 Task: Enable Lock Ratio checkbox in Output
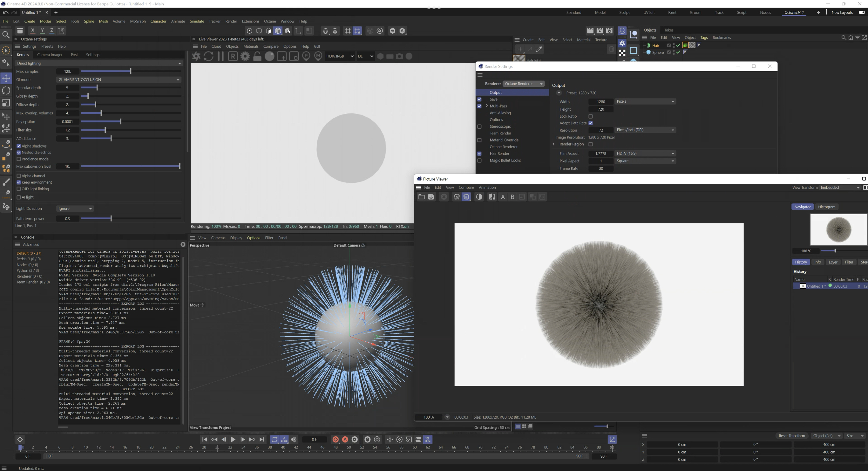tap(590, 116)
